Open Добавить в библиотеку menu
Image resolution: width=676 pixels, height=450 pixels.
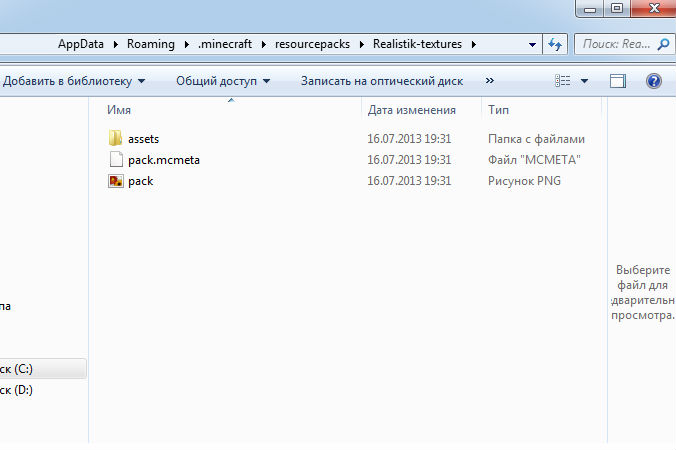pyautogui.click(x=74, y=81)
